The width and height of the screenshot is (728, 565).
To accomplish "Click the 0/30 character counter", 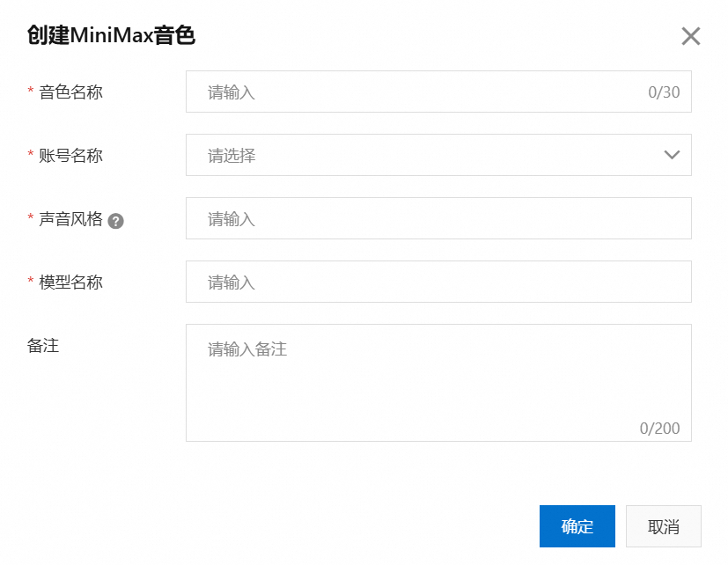I will pyautogui.click(x=664, y=92).
